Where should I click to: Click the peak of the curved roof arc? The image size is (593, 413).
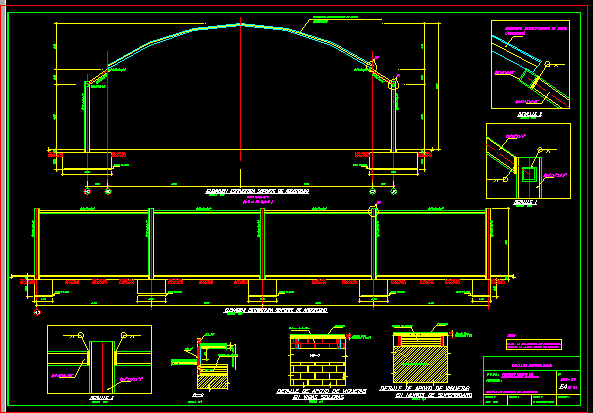(240, 25)
